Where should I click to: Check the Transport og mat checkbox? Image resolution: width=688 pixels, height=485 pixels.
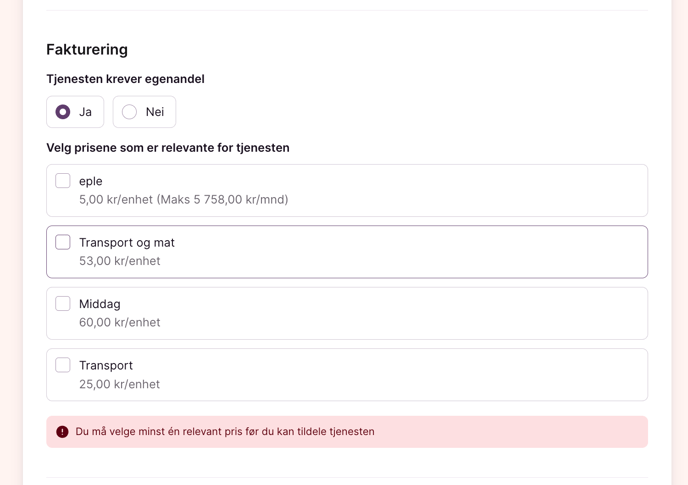click(63, 242)
